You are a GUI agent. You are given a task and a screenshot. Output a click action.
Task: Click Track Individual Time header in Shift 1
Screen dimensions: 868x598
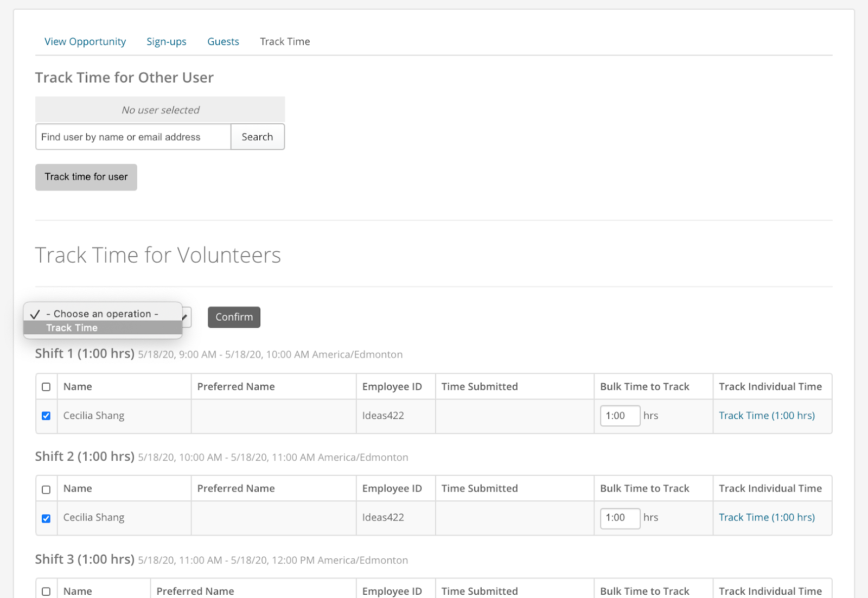[x=770, y=387]
